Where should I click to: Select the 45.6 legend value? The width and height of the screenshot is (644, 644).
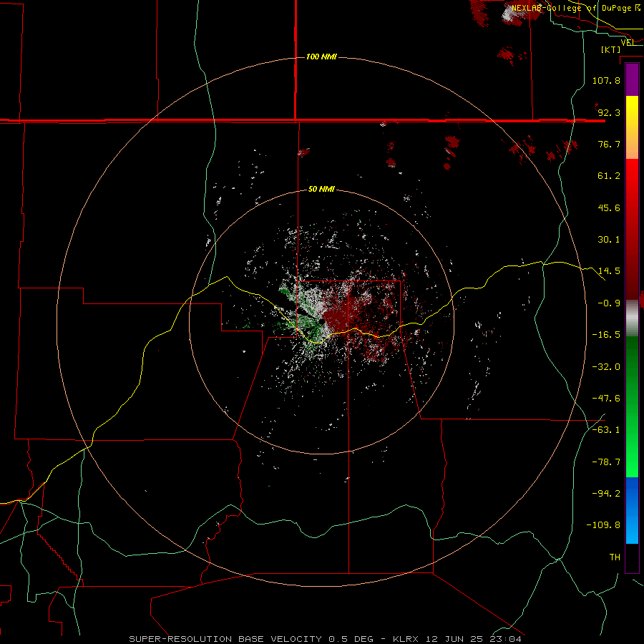[609, 208]
